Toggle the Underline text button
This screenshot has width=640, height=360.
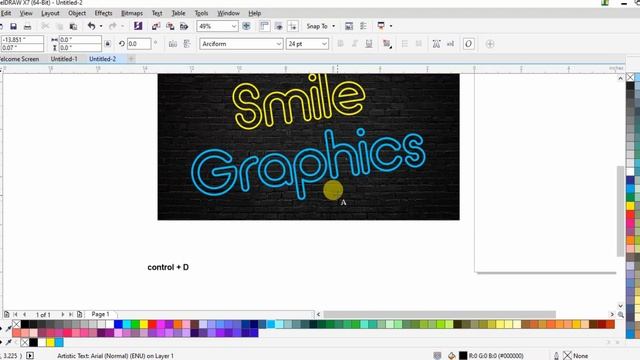click(369, 44)
